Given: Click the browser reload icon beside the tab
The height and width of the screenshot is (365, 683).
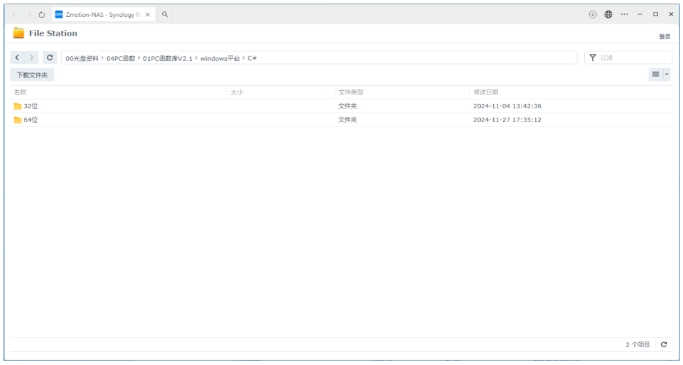Looking at the screenshot, I should pyautogui.click(x=42, y=15).
